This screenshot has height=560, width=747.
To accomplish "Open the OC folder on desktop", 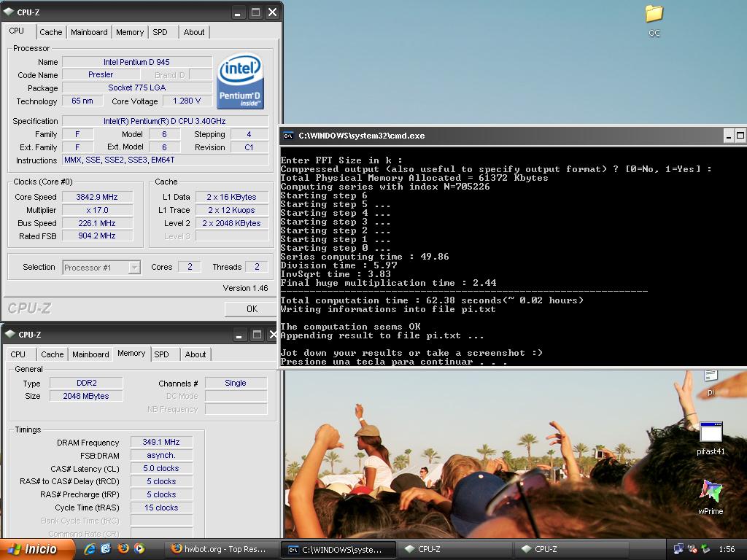I will pos(654,20).
